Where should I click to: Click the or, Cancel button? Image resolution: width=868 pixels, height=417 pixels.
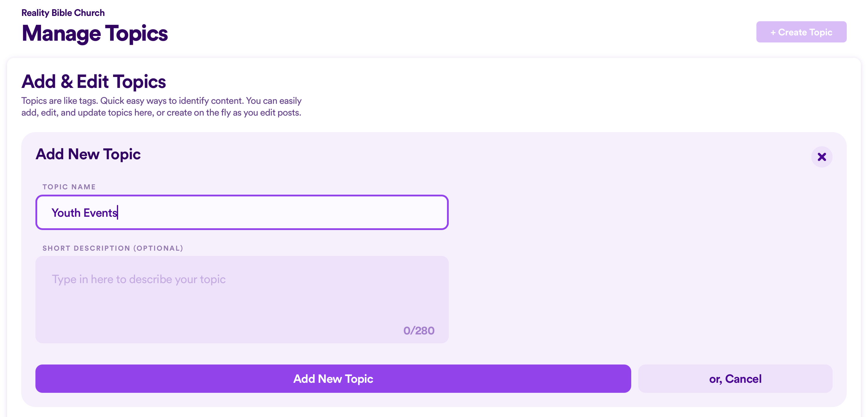coord(735,379)
